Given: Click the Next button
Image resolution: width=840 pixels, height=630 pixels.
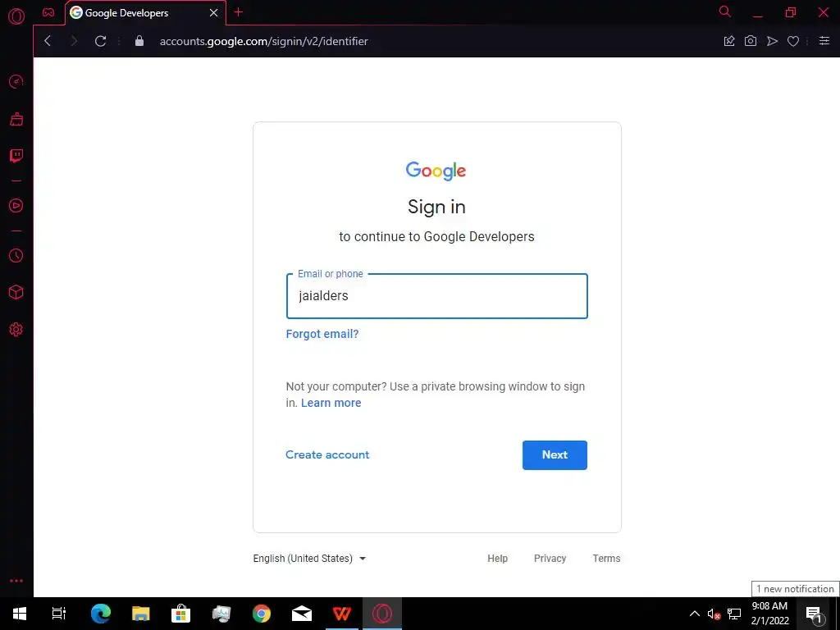Looking at the screenshot, I should (x=555, y=454).
